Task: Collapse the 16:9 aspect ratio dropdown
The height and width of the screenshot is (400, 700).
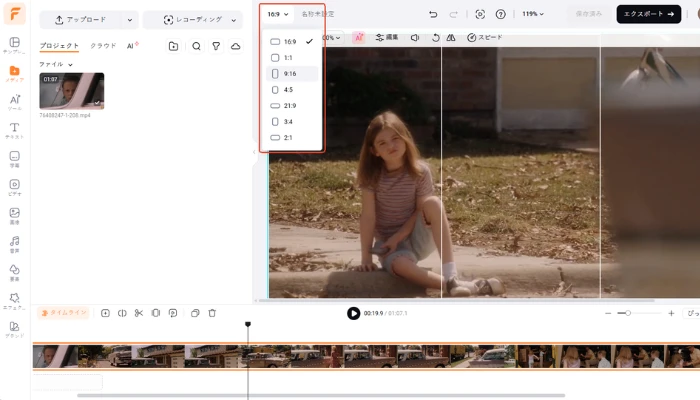Action: [x=277, y=14]
